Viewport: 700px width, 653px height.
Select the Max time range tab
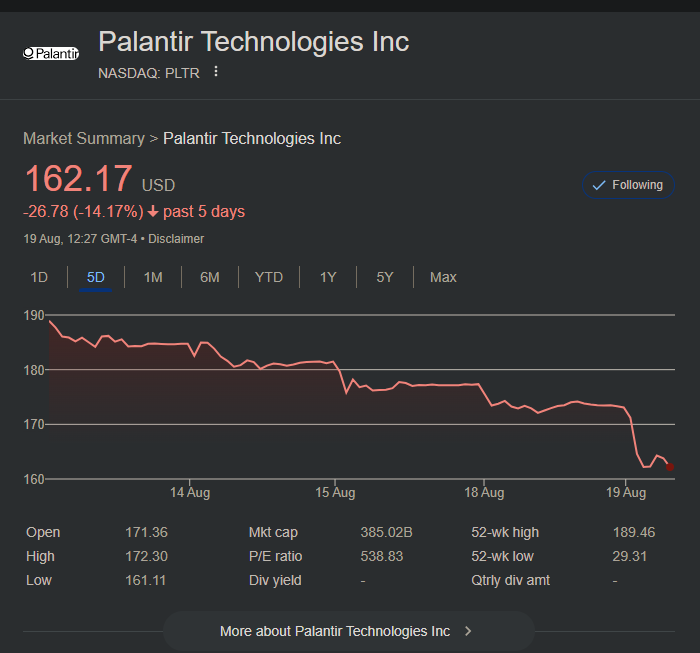[443, 277]
